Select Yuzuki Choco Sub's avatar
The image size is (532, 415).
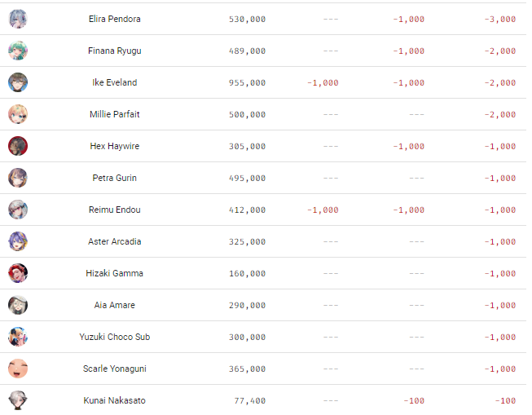[18, 337]
